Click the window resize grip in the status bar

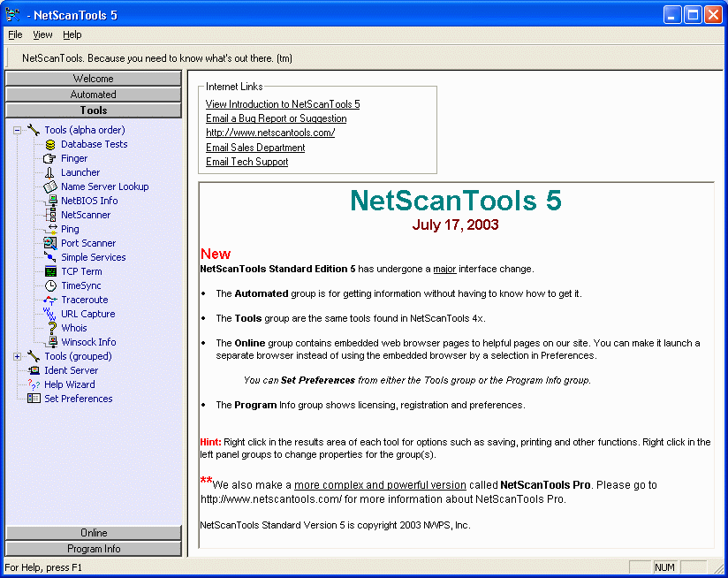coord(718,567)
